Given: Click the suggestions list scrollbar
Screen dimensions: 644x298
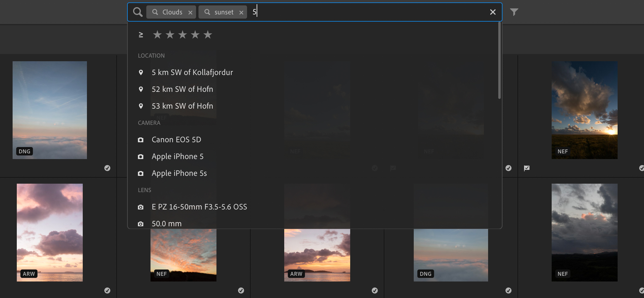Looking at the screenshot, I should pyautogui.click(x=499, y=61).
